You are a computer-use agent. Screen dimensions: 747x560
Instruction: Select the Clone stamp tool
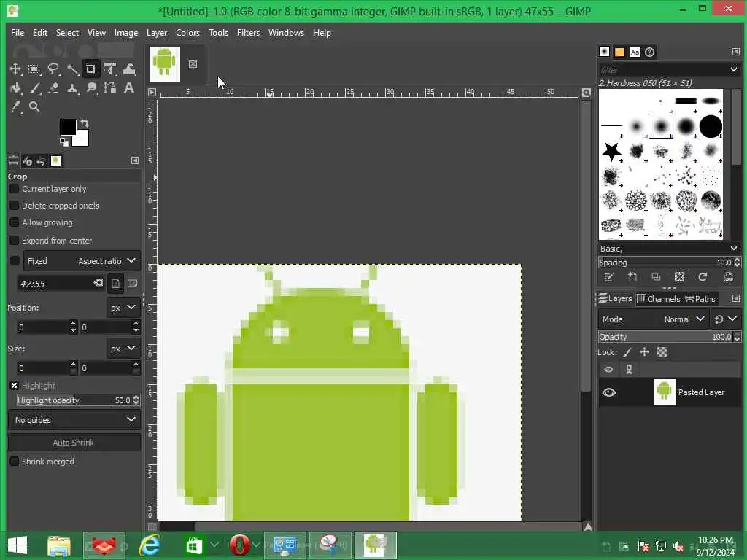[x=72, y=88]
